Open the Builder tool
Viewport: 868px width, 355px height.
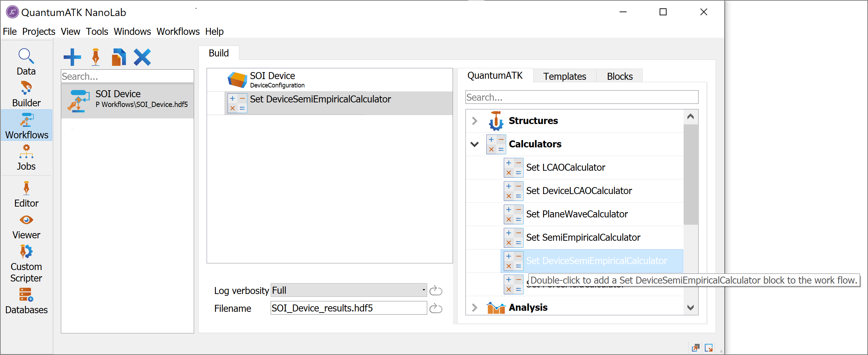26,94
